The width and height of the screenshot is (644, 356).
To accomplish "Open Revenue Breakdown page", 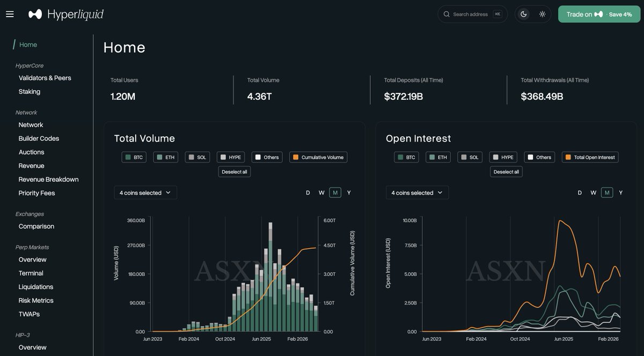I will click(48, 180).
